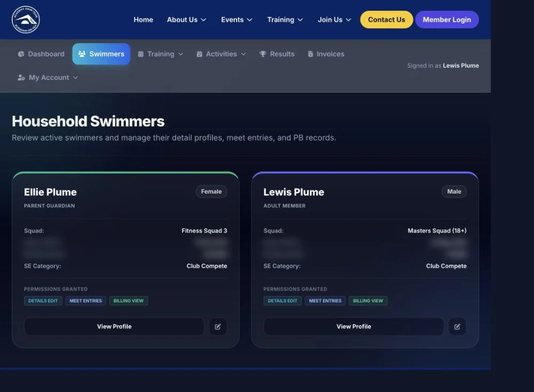Open the Activities submenu chevron
Viewport: 534px width, 392px height.
[244, 54]
